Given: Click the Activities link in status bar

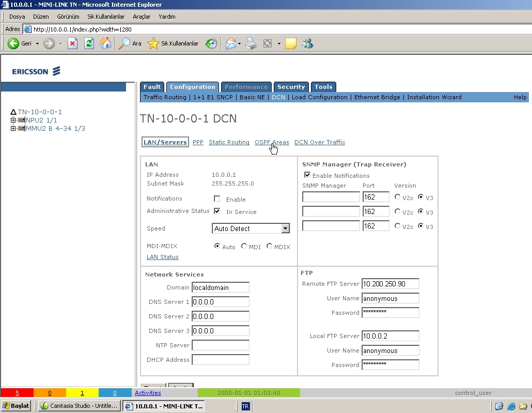Looking at the screenshot, I should [148, 393].
